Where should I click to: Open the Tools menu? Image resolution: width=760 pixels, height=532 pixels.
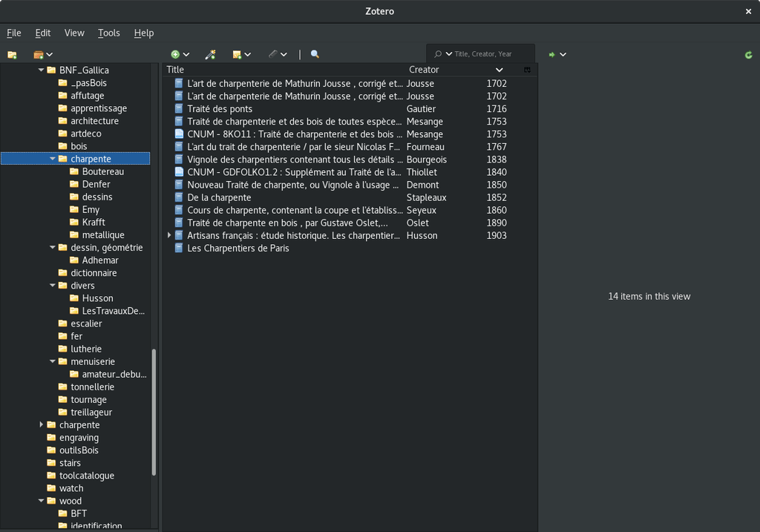tap(108, 33)
